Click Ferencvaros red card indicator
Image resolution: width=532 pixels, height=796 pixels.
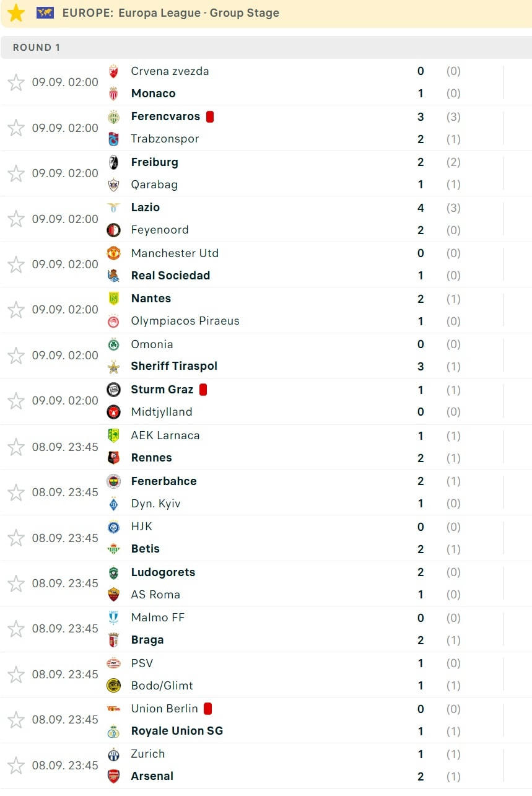pos(210,116)
